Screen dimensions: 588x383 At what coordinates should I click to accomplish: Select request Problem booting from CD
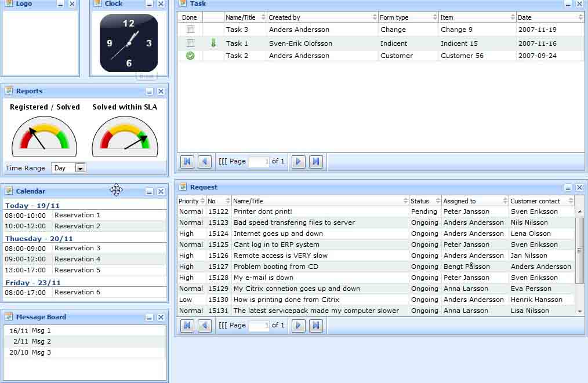pyautogui.click(x=376, y=267)
